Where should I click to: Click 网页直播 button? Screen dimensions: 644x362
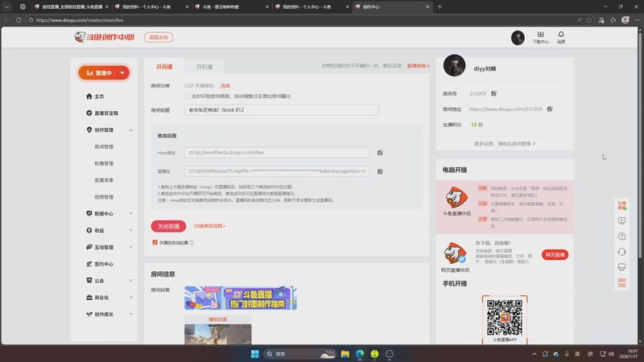coord(555,255)
